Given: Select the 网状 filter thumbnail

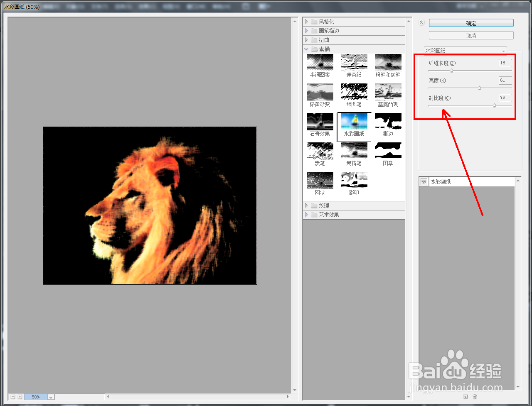Looking at the screenshot, I should (x=320, y=180).
